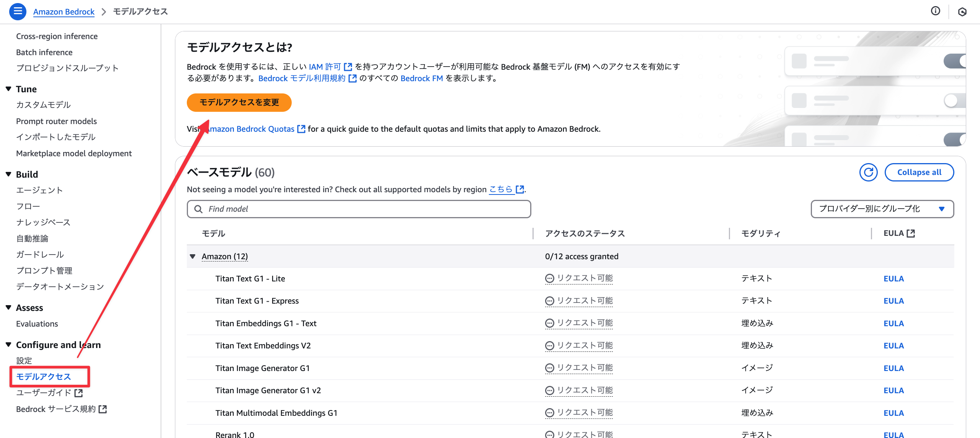Click the Amazon (12) group label

(x=225, y=257)
